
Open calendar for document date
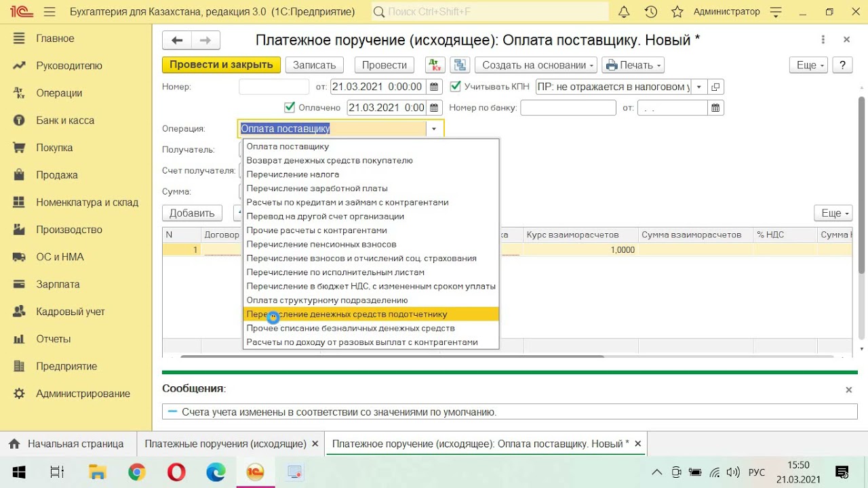[435, 87]
